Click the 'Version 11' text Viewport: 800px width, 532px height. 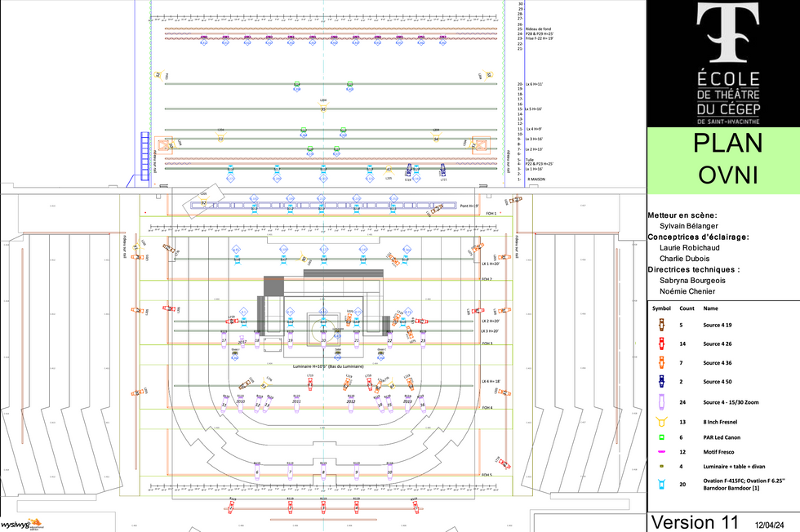click(x=695, y=522)
